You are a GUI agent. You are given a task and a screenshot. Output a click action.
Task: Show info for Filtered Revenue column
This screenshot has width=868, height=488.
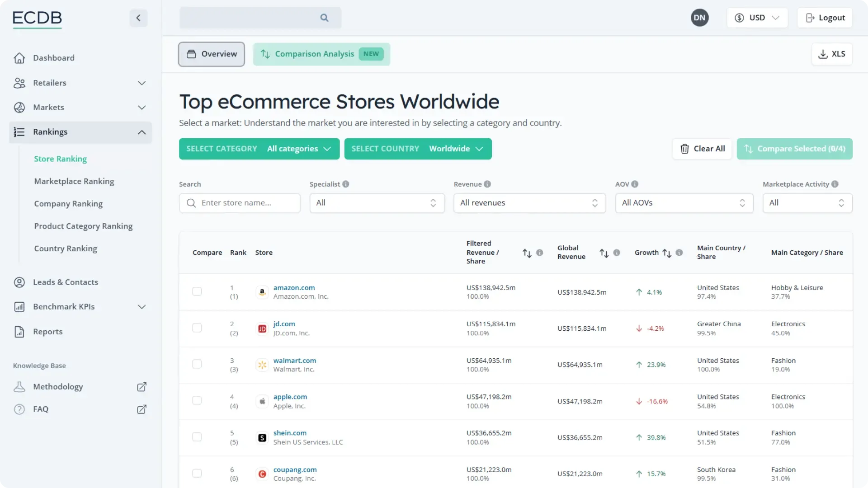tap(540, 253)
